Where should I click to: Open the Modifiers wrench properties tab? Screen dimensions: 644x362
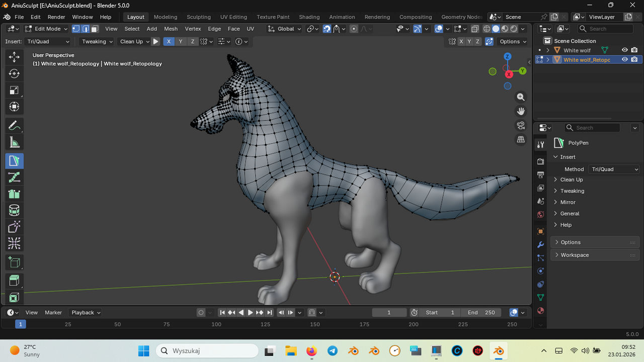tap(540, 245)
